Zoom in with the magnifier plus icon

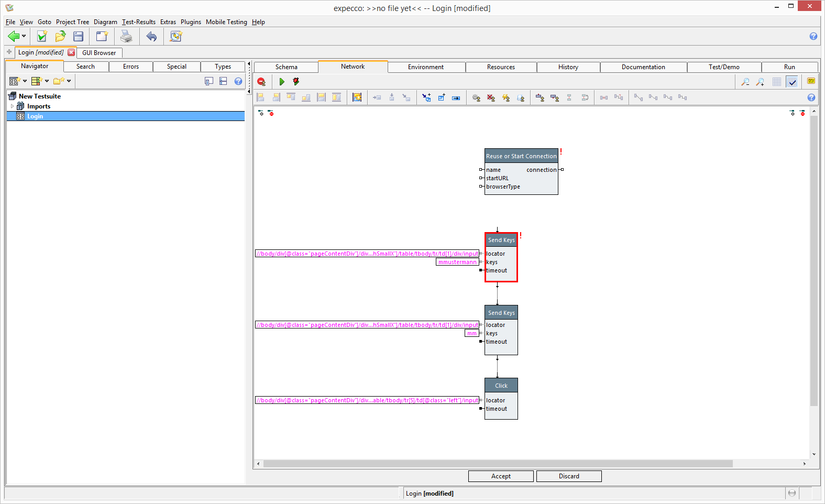point(760,82)
